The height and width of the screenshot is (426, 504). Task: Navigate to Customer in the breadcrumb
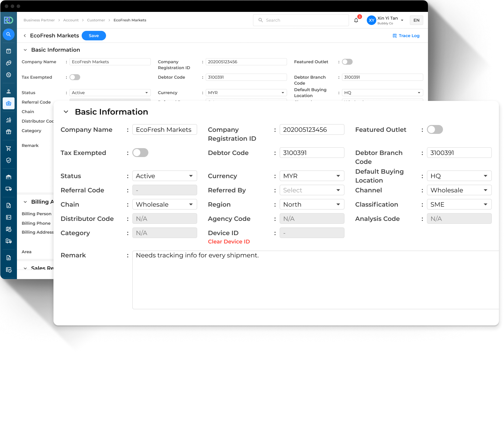pos(96,20)
